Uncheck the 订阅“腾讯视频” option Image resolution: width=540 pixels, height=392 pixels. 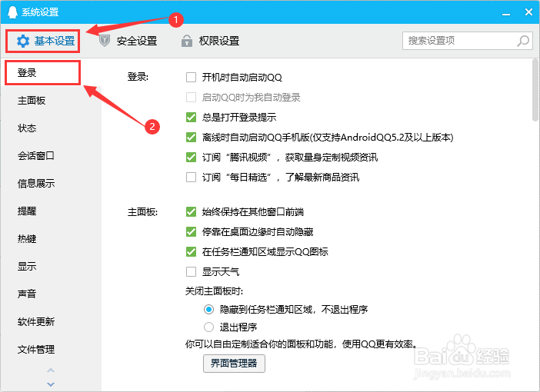pyautogui.click(x=191, y=157)
